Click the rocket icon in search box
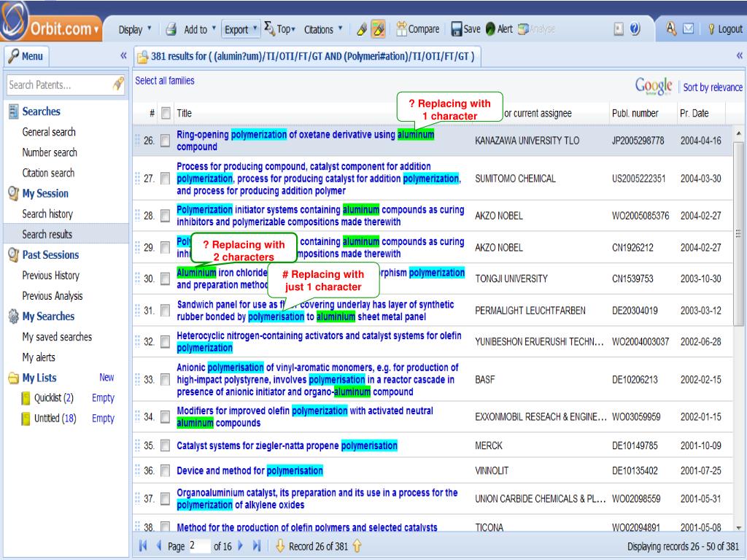The image size is (747, 560). 118,85
